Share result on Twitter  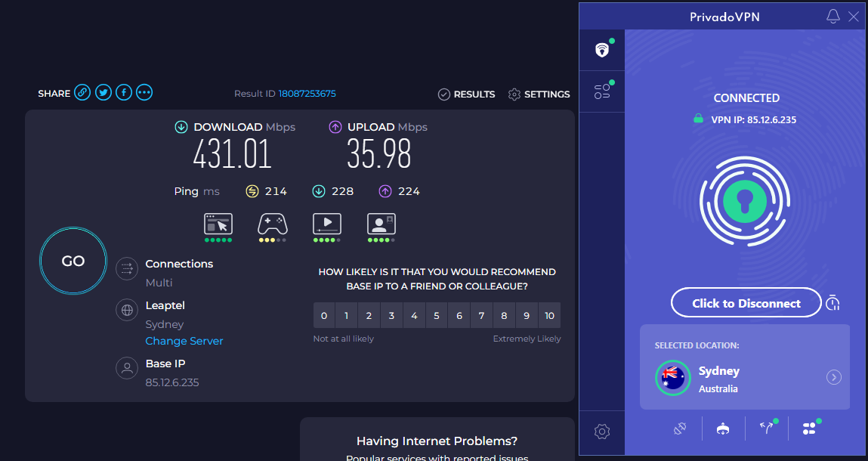coord(103,92)
